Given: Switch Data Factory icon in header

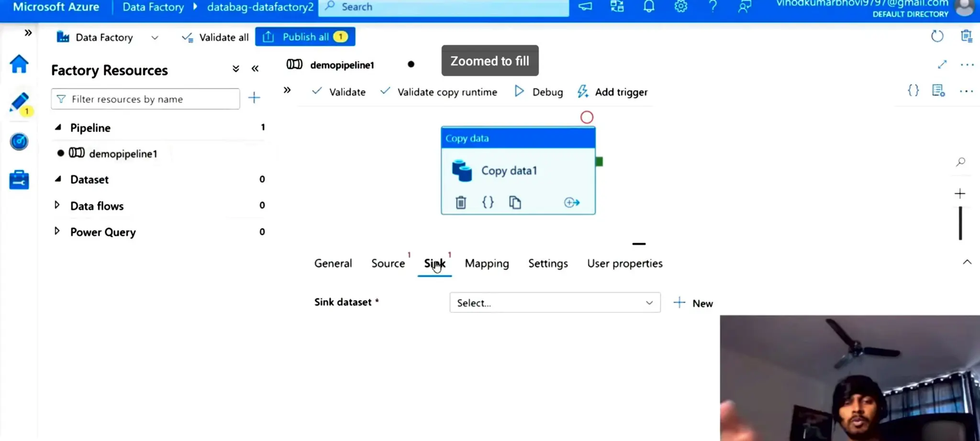Looking at the screenshot, I should (x=617, y=6).
